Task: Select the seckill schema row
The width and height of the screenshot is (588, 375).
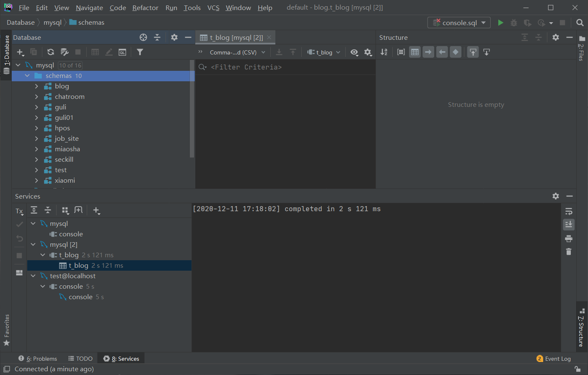Action: pos(103,159)
